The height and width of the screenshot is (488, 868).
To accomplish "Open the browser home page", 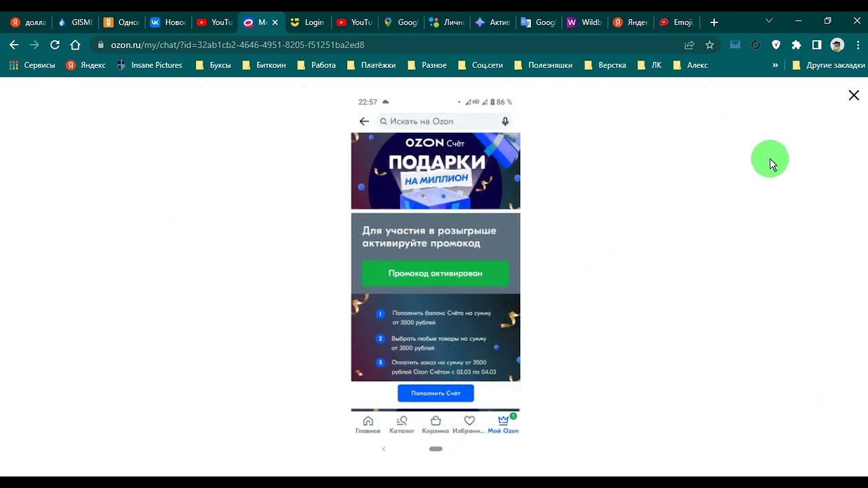I will tap(75, 45).
